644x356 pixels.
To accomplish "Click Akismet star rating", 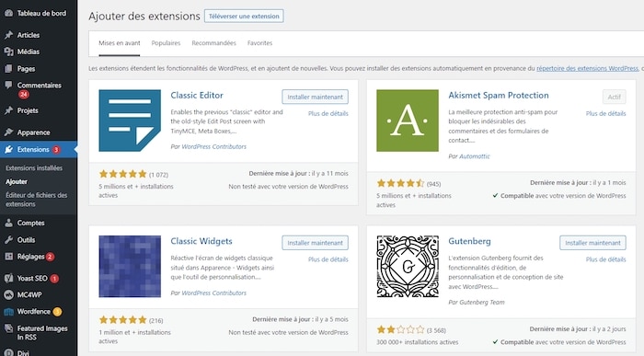I will click(x=400, y=183).
